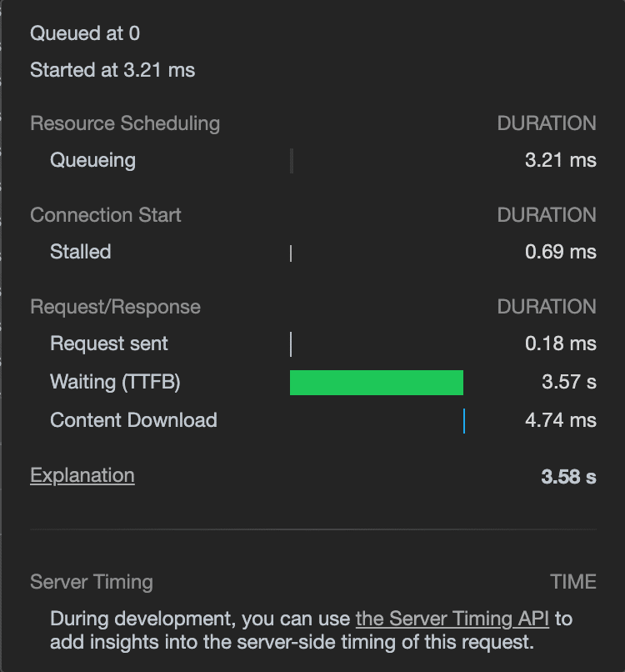
Task: Select the Stalled row label
Action: click(x=80, y=252)
